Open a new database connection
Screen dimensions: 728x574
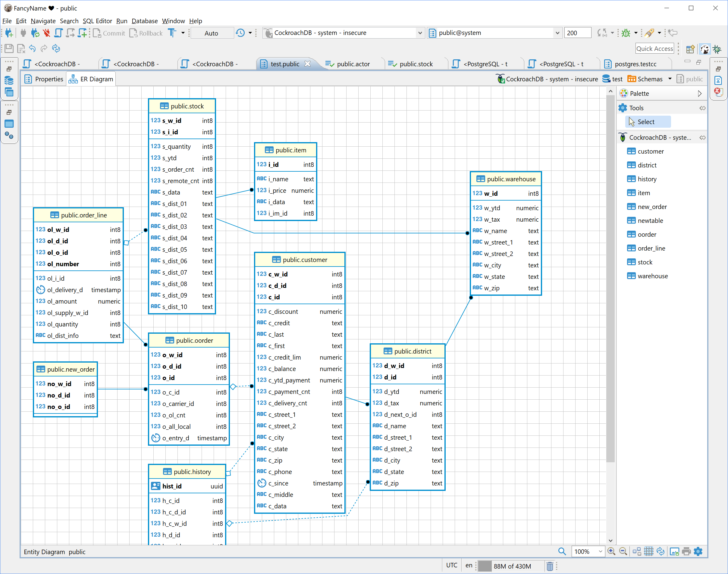[x=9, y=33]
